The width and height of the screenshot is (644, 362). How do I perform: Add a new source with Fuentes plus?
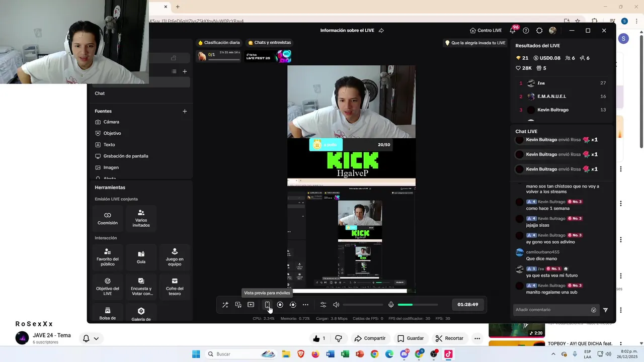[185, 111]
